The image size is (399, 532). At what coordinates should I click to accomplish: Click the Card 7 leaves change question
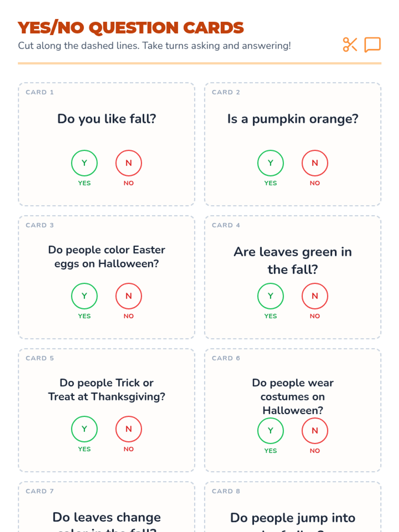pos(107,518)
